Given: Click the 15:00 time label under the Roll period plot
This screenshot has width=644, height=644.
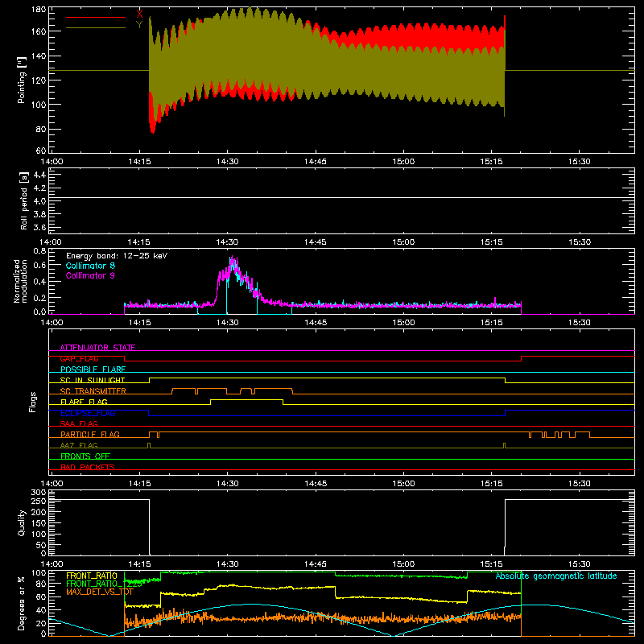Looking at the screenshot, I should coord(403,242).
